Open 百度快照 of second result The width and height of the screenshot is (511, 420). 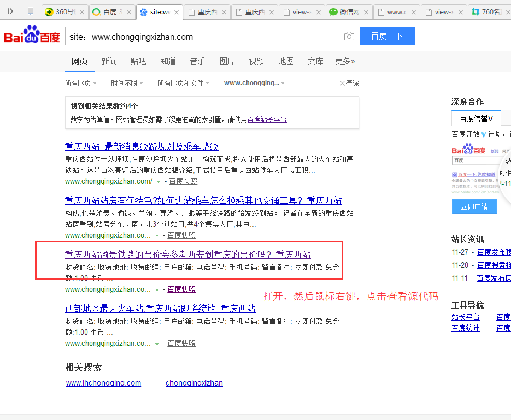[x=181, y=235]
